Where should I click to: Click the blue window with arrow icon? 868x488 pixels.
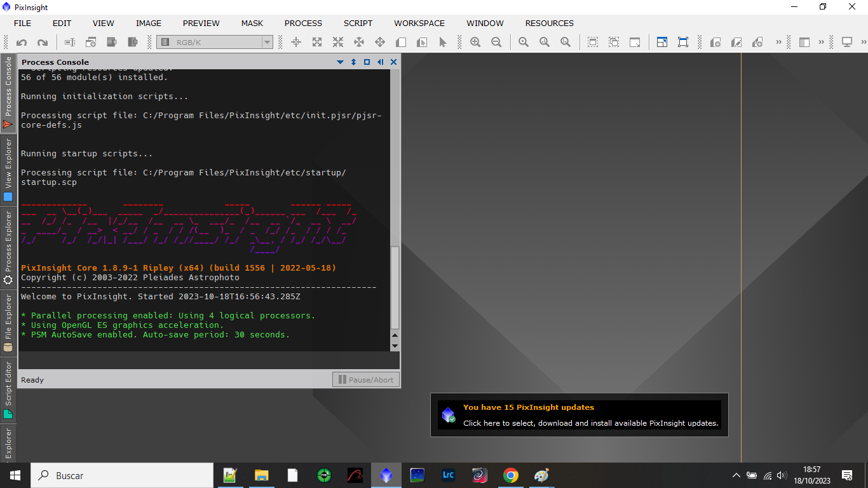coord(662,43)
